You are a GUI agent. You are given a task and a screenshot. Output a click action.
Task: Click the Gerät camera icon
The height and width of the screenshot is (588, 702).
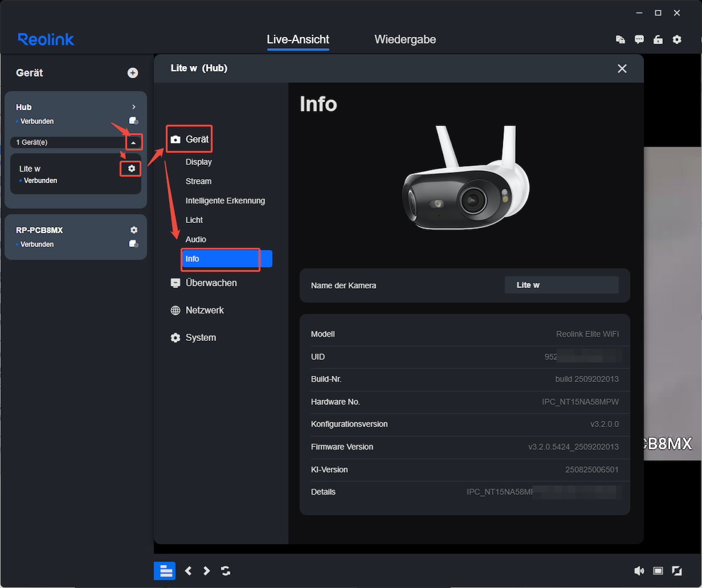click(175, 140)
